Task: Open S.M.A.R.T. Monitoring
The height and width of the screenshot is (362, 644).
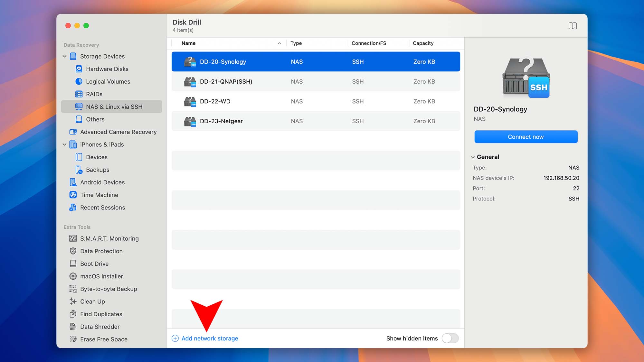Action: tap(109, 238)
